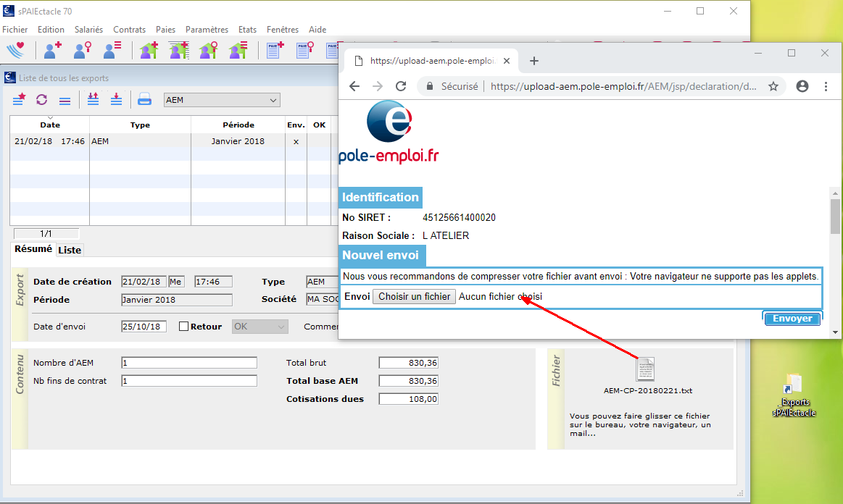The width and height of the screenshot is (843, 504).
Task: Open the browser three-dot menu
Action: tap(826, 86)
